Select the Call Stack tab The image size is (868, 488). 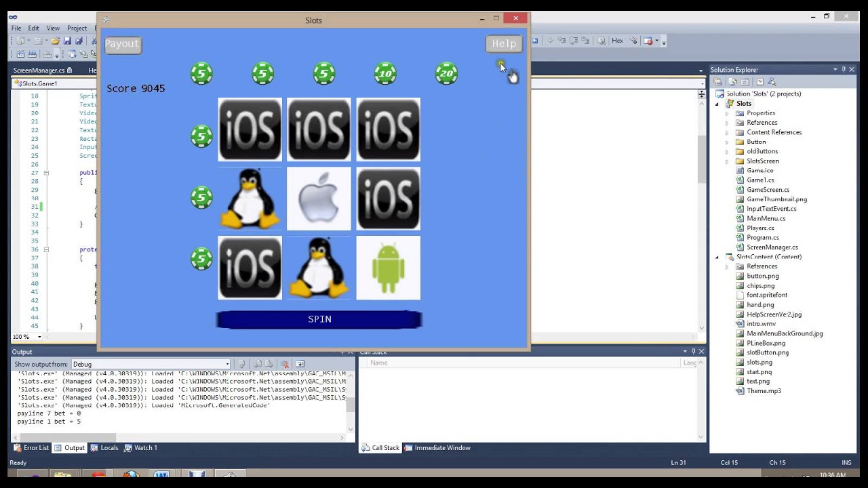pos(380,447)
